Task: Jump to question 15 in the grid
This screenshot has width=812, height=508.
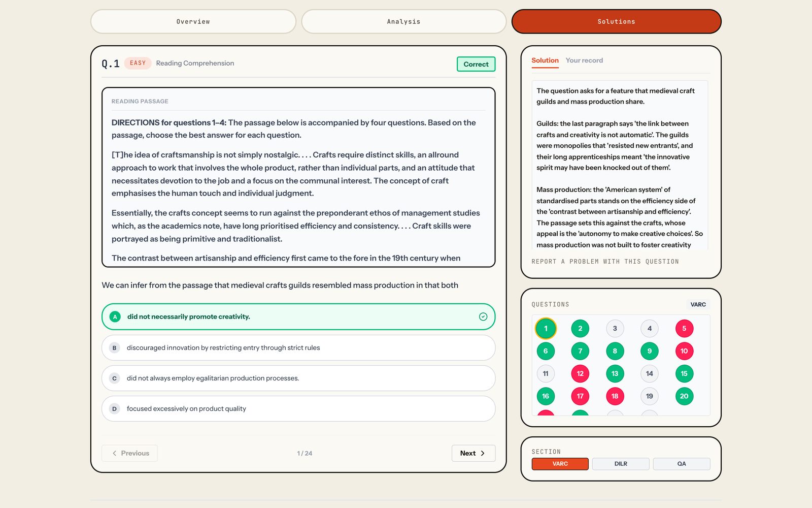Action: [x=684, y=373]
